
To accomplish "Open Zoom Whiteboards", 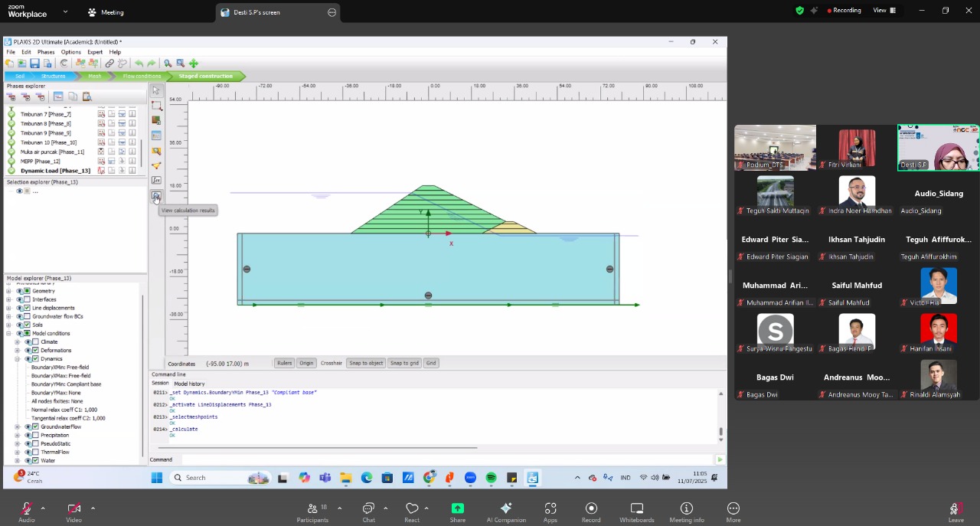I will coord(636,511).
